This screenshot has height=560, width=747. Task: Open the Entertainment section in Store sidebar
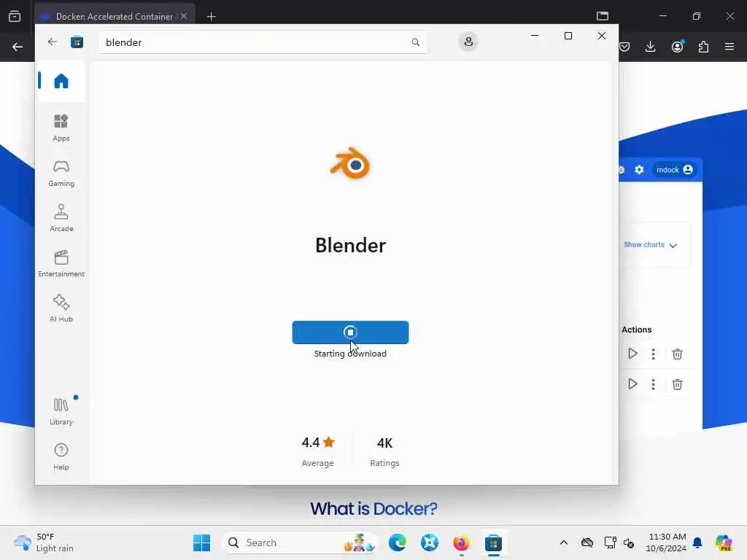(x=61, y=264)
